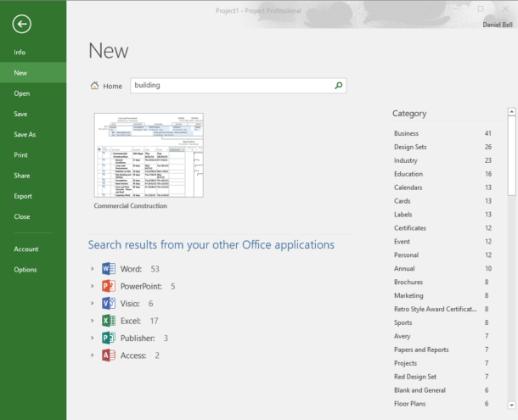518x420 pixels.
Task: Open the Share page
Action: (33, 176)
